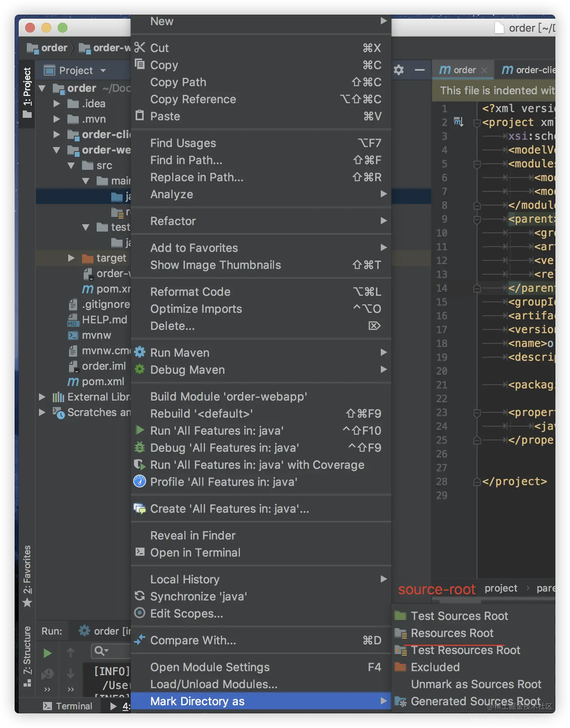Screen dimensions: 570x728
Task: Click the Generated Sources Root icon
Action: click(x=401, y=701)
